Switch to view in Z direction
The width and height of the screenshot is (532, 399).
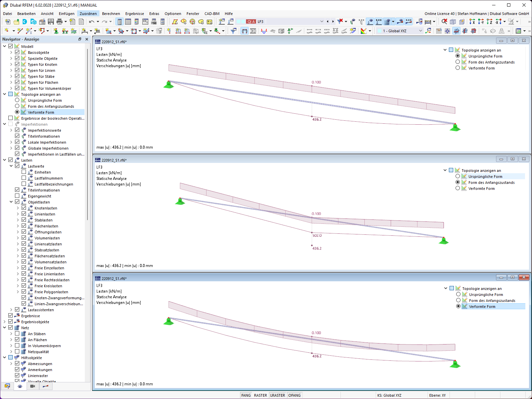pyautogui.click(x=489, y=22)
